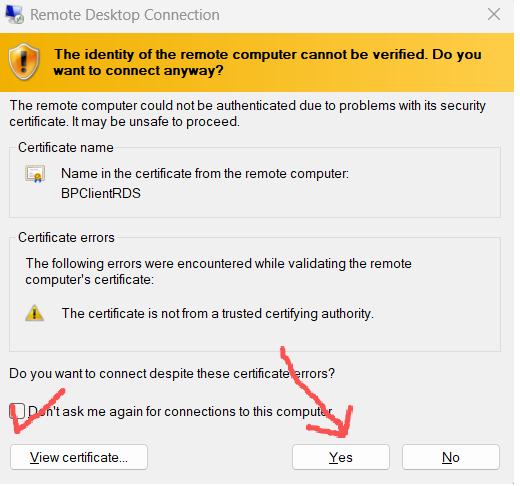Click the Remote Desktop Connection title bar icon
520x486 pixels.
point(14,15)
